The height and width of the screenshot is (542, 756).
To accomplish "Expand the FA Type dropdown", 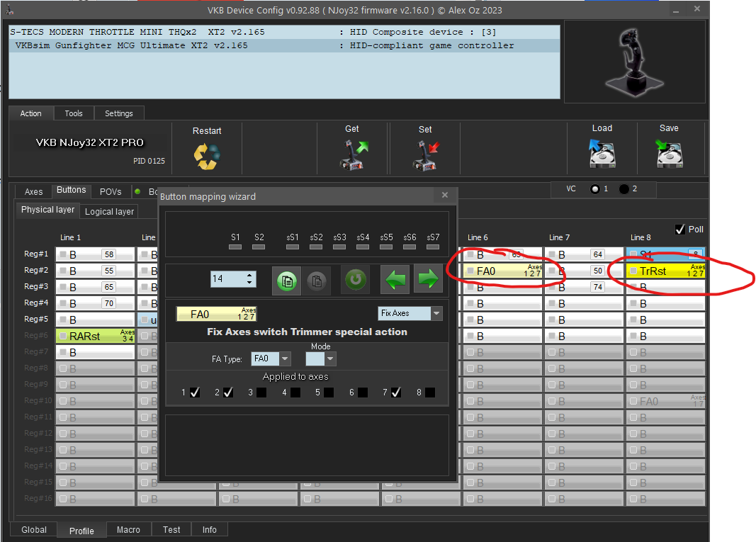I will (x=285, y=359).
